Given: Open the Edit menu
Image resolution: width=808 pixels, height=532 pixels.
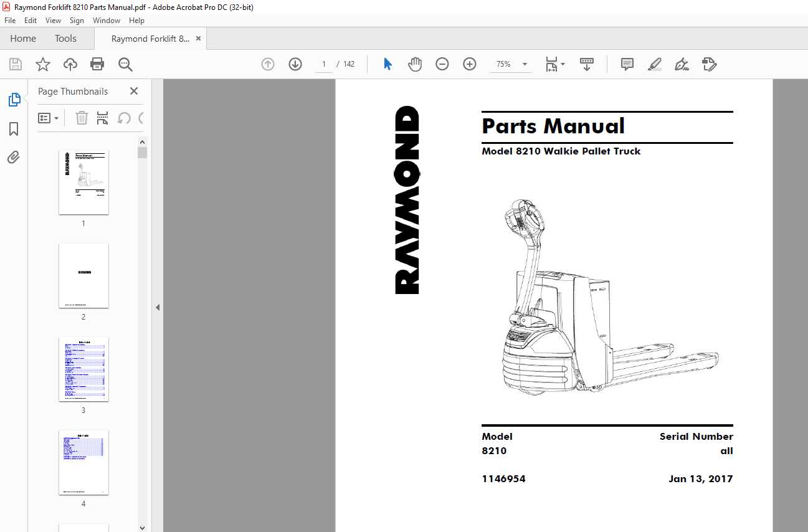Looking at the screenshot, I should 31,21.
